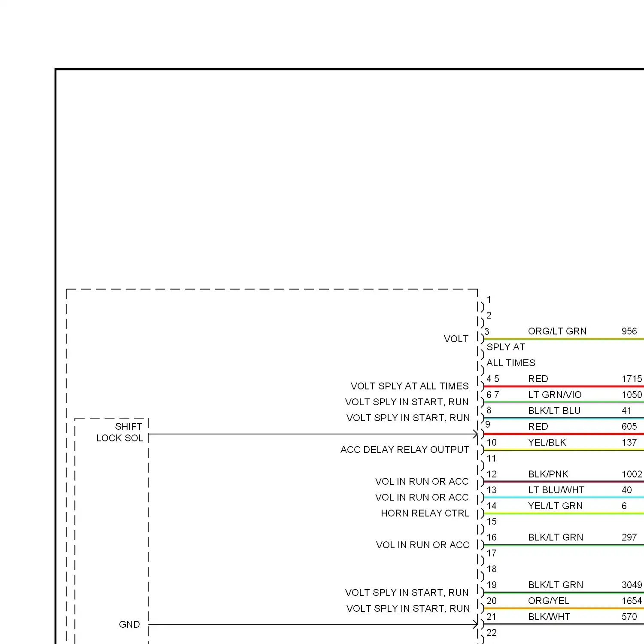Click circuit number 6 beside YEL/LT GRN

tap(624, 506)
